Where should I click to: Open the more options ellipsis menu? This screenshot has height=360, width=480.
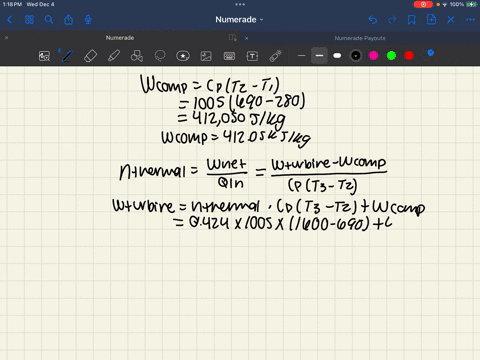(470, 20)
